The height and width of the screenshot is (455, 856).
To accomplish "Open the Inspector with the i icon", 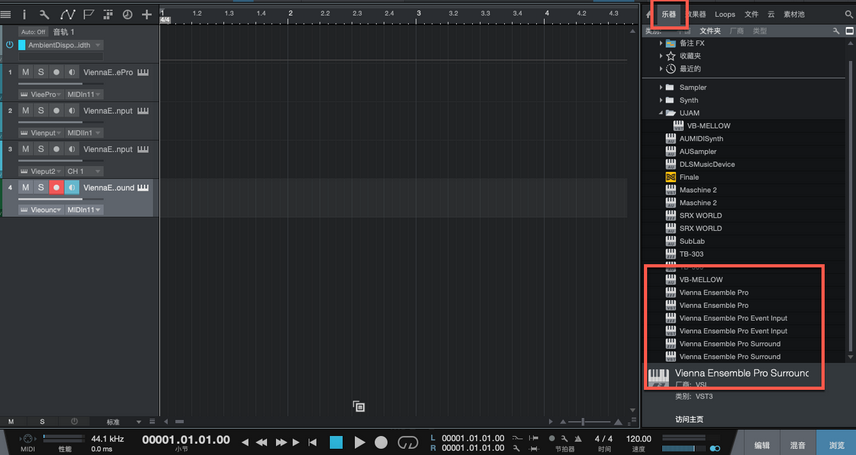I will pos(24,15).
